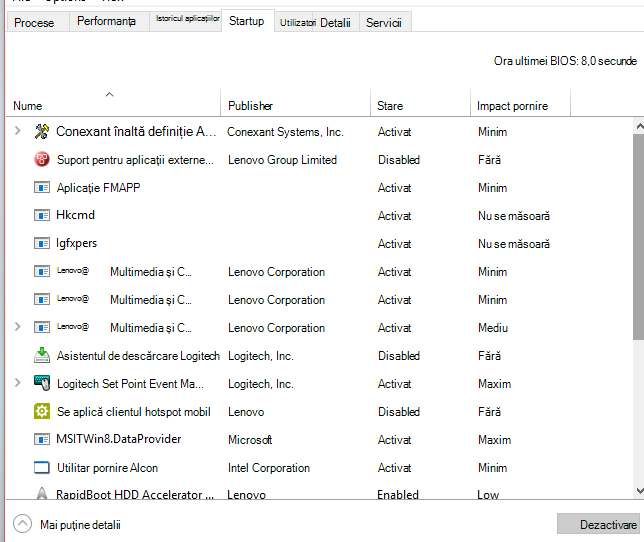Screen dimensions: 644x542
Task: Click Mai puține detalii link
Action: click(x=80, y=525)
